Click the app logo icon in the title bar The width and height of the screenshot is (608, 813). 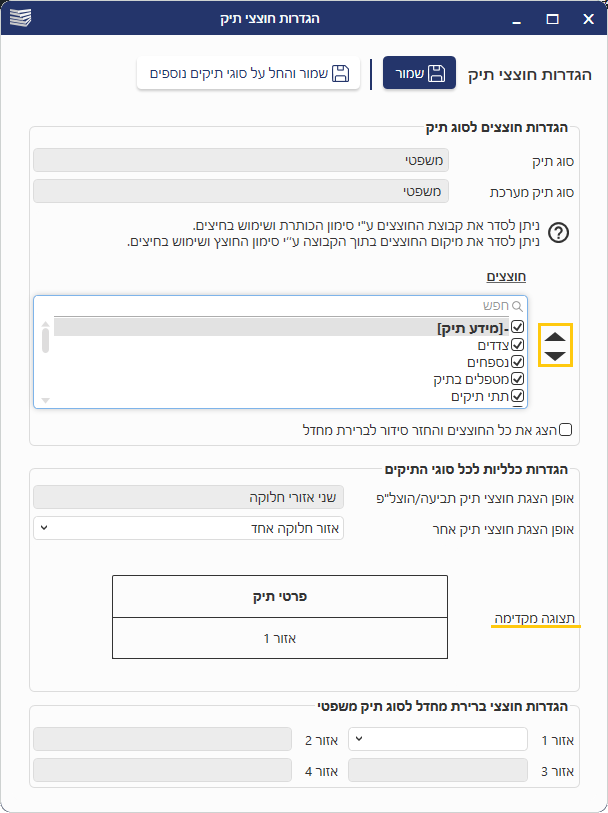(20, 18)
